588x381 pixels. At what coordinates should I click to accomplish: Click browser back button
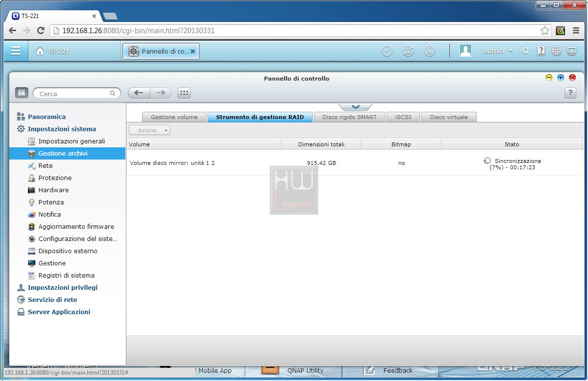[x=12, y=30]
